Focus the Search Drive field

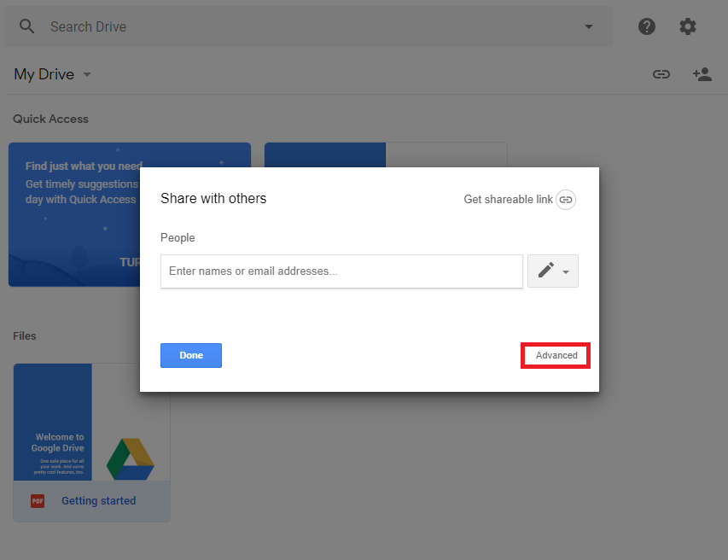(299, 26)
